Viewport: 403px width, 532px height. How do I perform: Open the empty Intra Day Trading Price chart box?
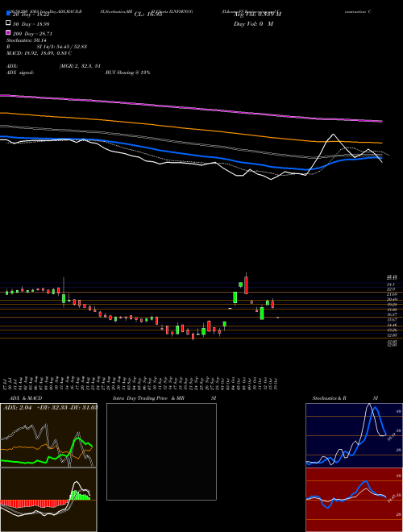pyautogui.click(x=161, y=451)
